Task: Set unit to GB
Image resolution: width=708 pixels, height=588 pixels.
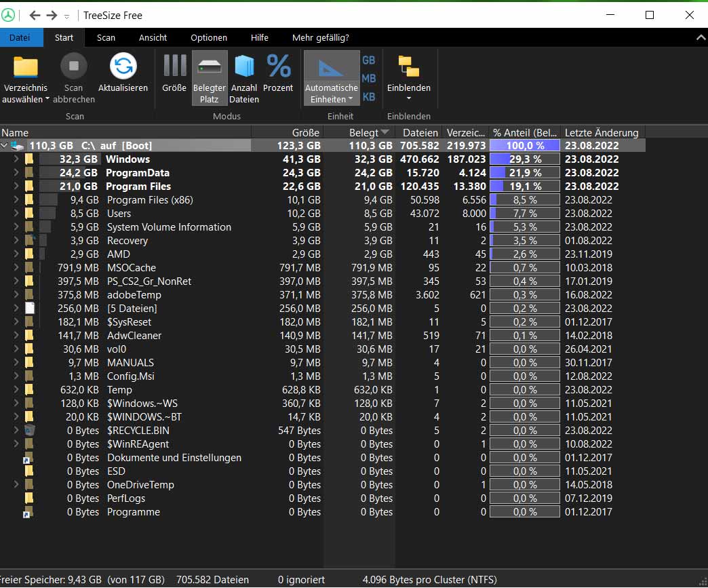Action: pos(369,60)
